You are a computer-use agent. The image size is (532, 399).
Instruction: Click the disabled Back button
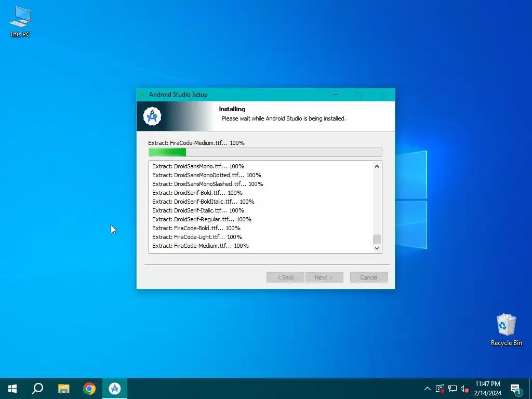click(x=285, y=277)
